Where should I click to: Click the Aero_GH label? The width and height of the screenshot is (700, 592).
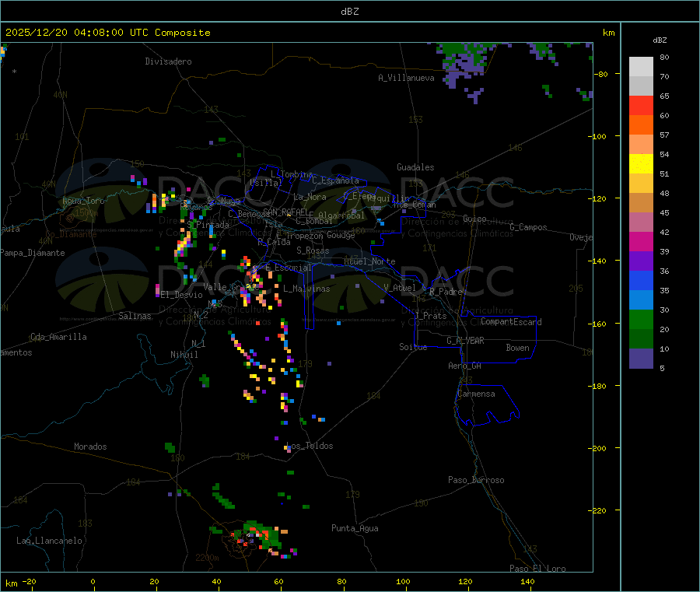[465, 366]
